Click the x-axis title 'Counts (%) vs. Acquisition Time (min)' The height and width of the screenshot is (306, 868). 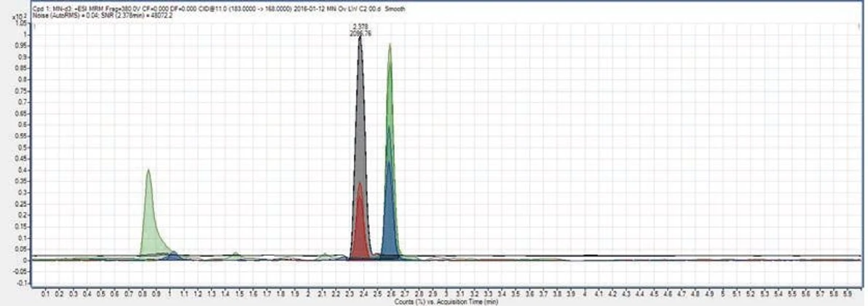446,302
